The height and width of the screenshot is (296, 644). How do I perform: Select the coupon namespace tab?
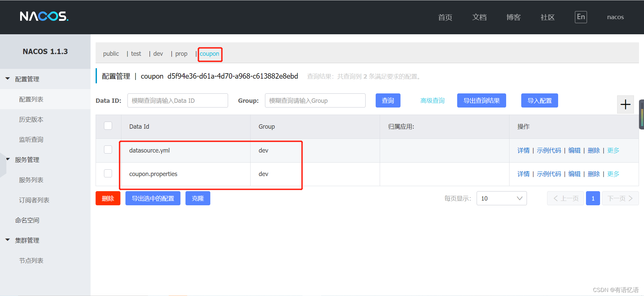tap(209, 54)
